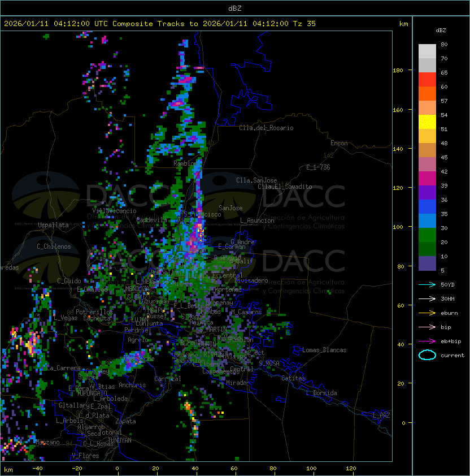470x476 pixels.
Task: Click the 100 km tick on right axis
Action: 398,227
